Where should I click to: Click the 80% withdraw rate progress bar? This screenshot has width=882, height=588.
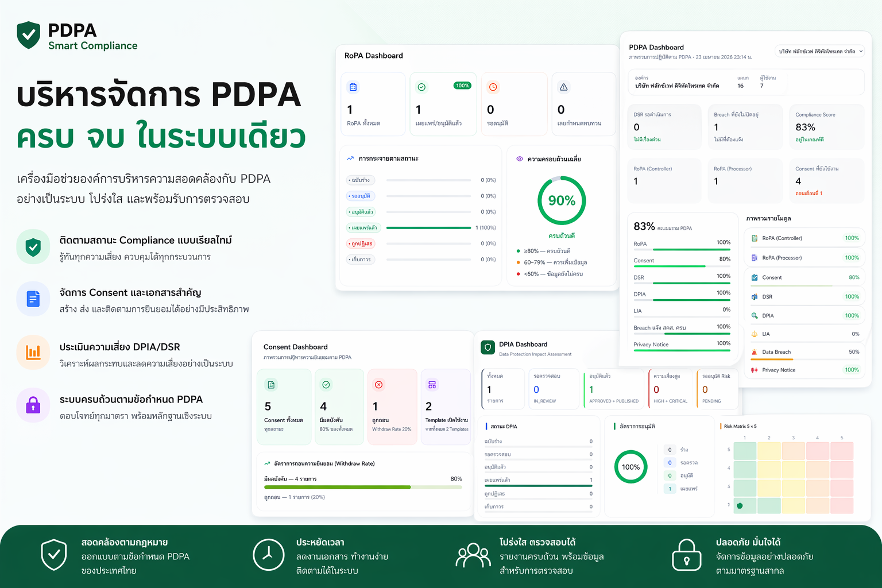363,487
